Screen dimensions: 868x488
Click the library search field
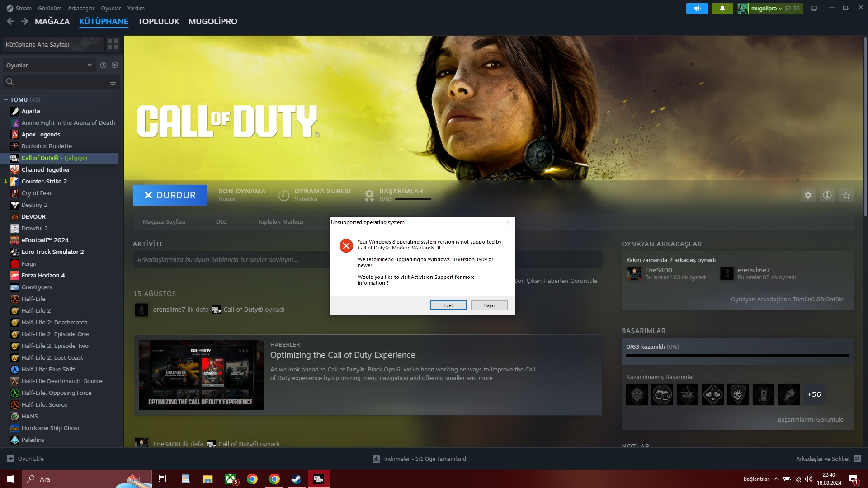click(61, 82)
